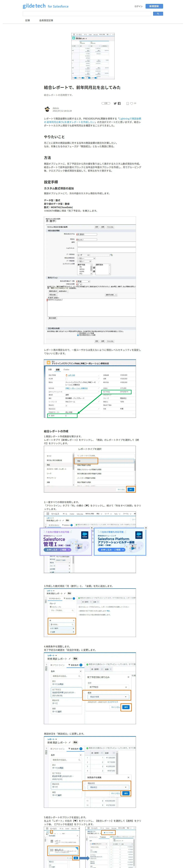Click the 新規登録 button
The width and height of the screenshot is (186, 868).
point(154,6)
